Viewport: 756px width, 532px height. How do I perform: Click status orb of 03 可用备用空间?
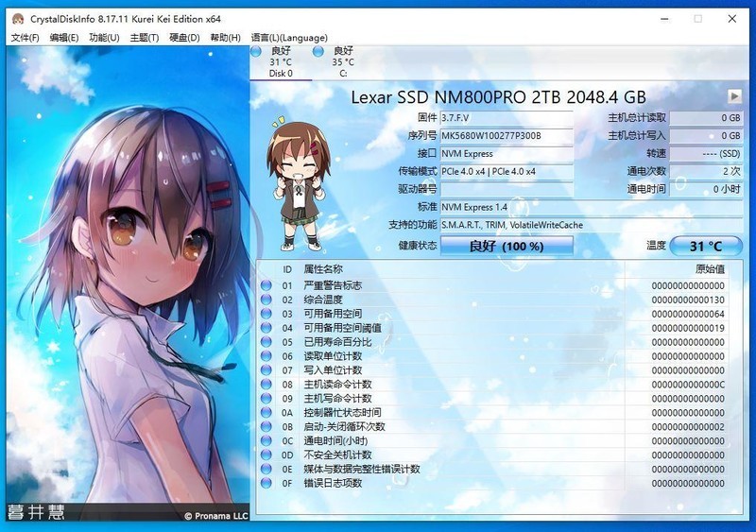(266, 314)
